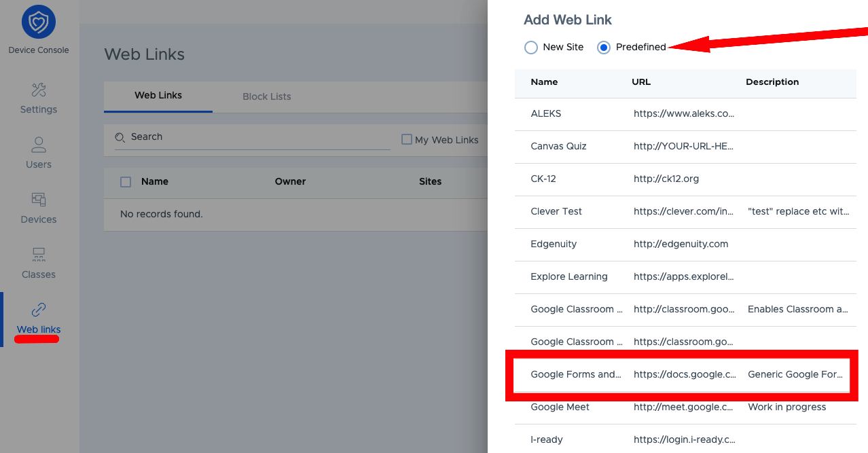Select the New Site radio button
The height and width of the screenshot is (453, 868).
(x=531, y=48)
